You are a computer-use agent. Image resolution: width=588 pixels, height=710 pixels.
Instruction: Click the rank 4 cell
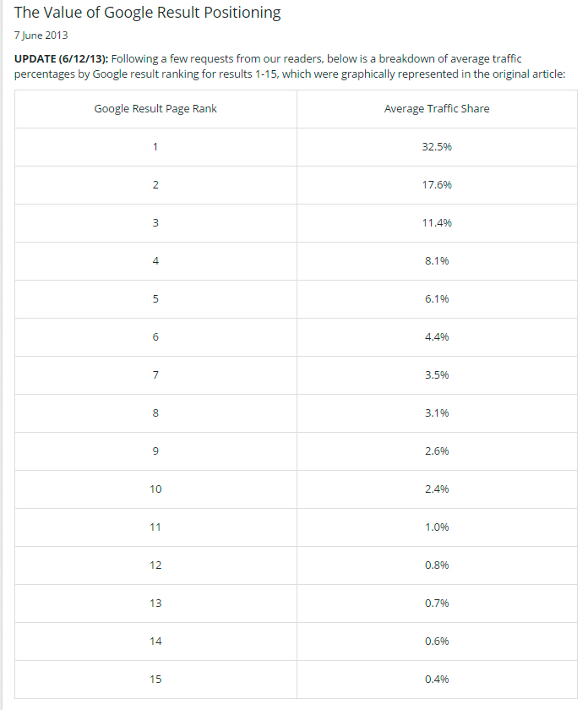coord(155,261)
